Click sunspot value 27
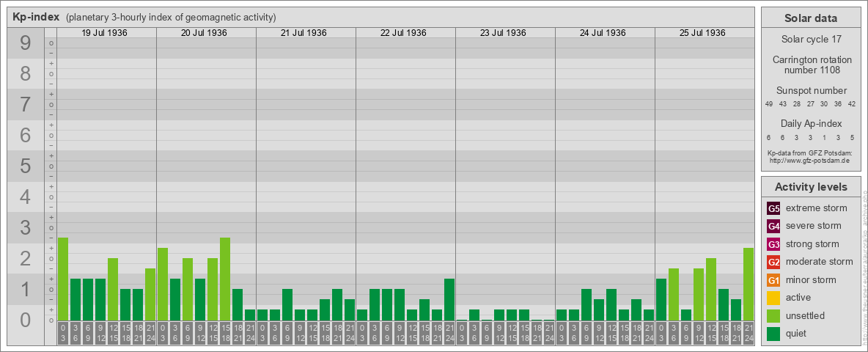868x352 pixels. [810, 104]
